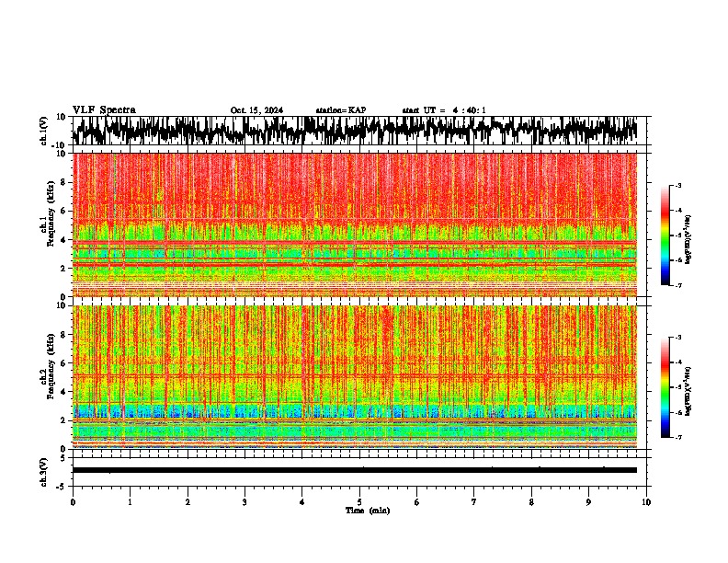Click time axis tick label "4"
The image size is (728, 563).
click(x=302, y=502)
